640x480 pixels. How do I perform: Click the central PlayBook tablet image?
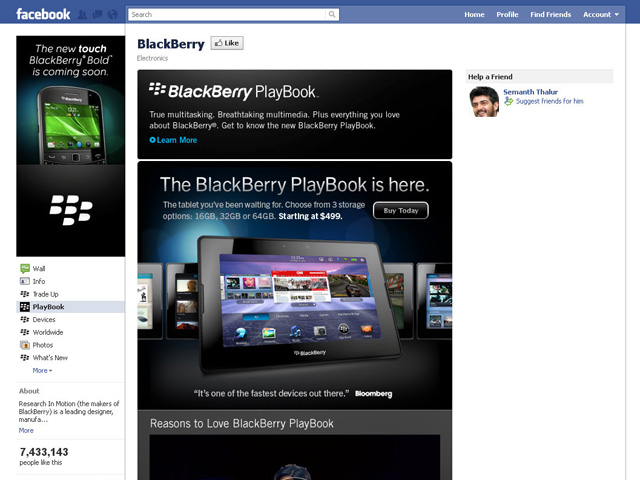point(300,304)
